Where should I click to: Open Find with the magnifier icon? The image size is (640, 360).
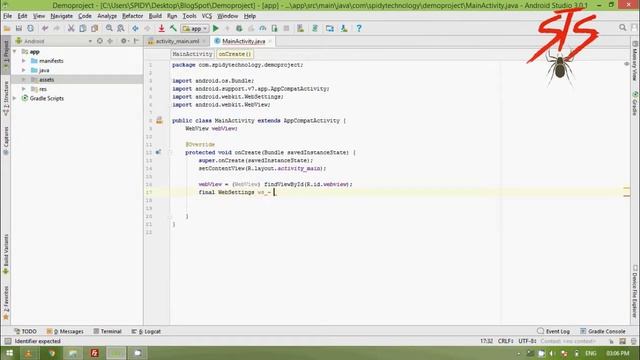click(109, 29)
